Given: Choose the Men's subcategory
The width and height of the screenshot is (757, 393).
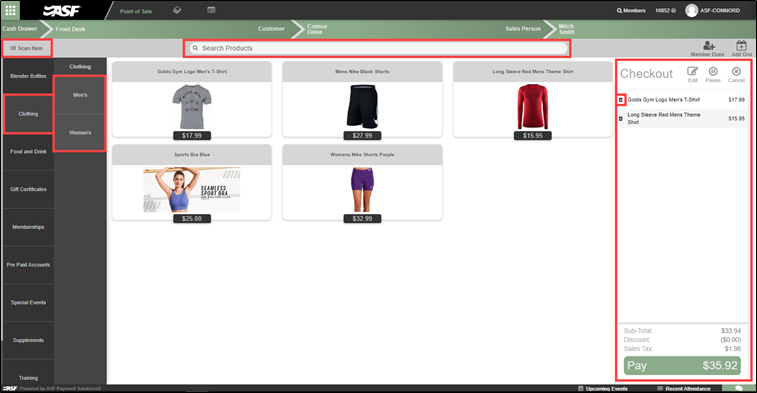Looking at the screenshot, I should (80, 95).
